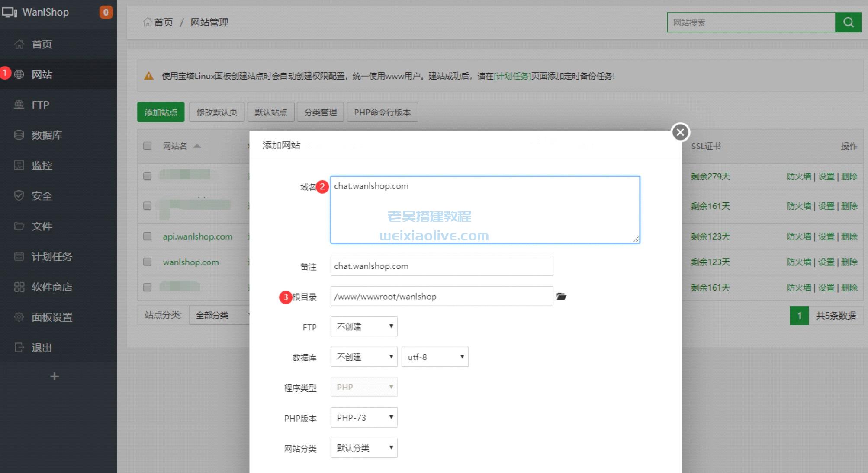Click the plus icon at sidebar bottom
Screen dimensions: 868x473
pos(54,376)
